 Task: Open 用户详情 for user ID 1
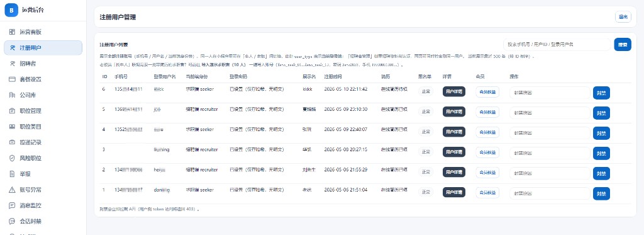[x=454, y=192]
